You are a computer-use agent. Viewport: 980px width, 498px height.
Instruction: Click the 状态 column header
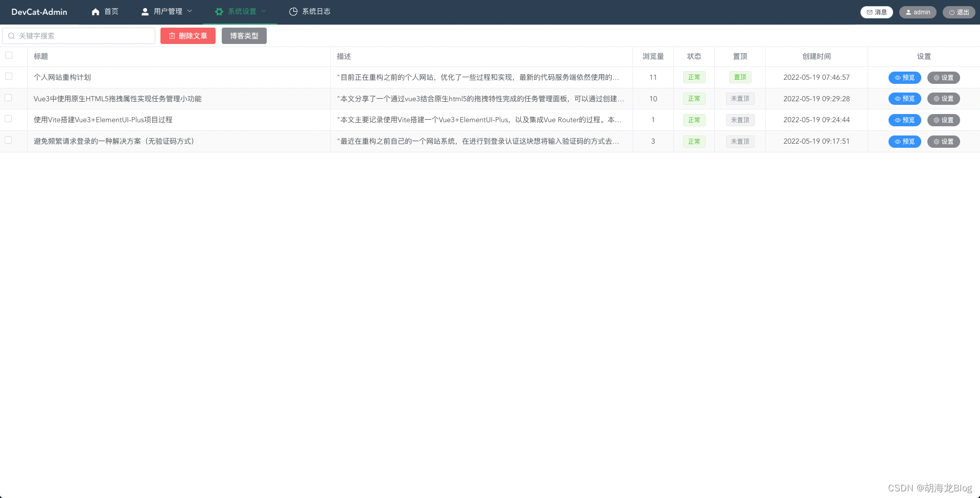(694, 56)
